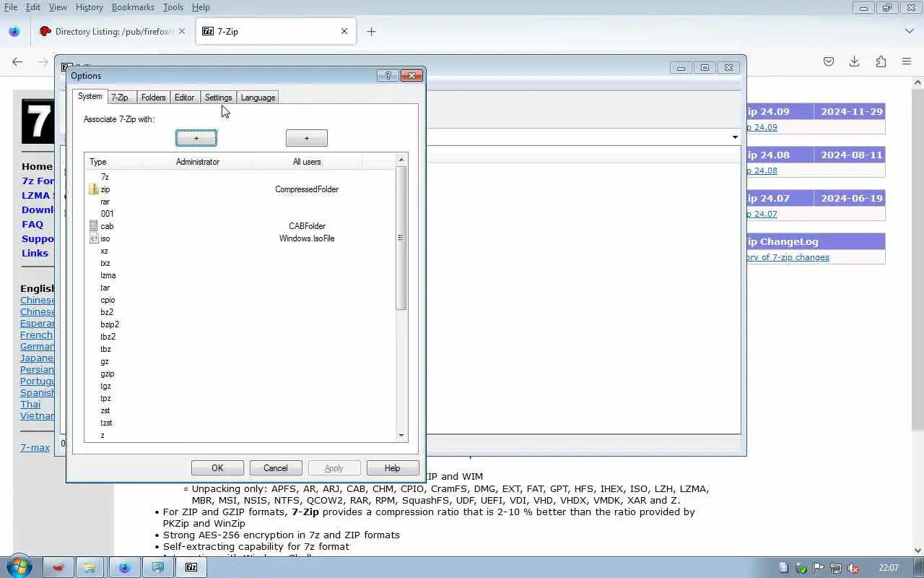Click the Save to Pocket icon
The image size is (924, 578).
(829, 61)
